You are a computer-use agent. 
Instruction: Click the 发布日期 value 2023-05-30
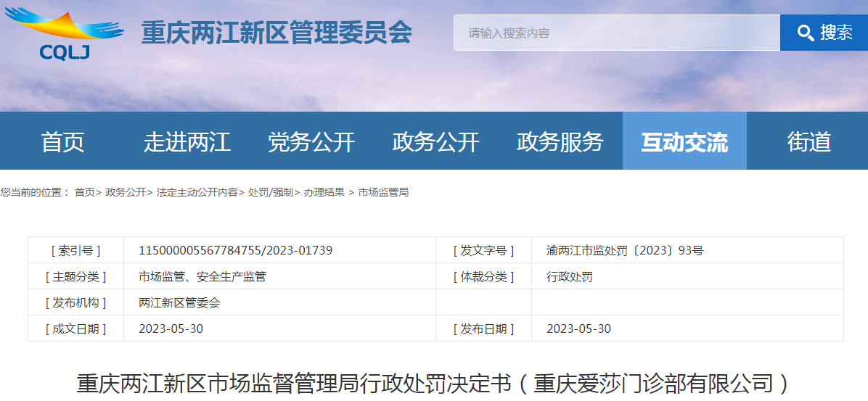579,328
